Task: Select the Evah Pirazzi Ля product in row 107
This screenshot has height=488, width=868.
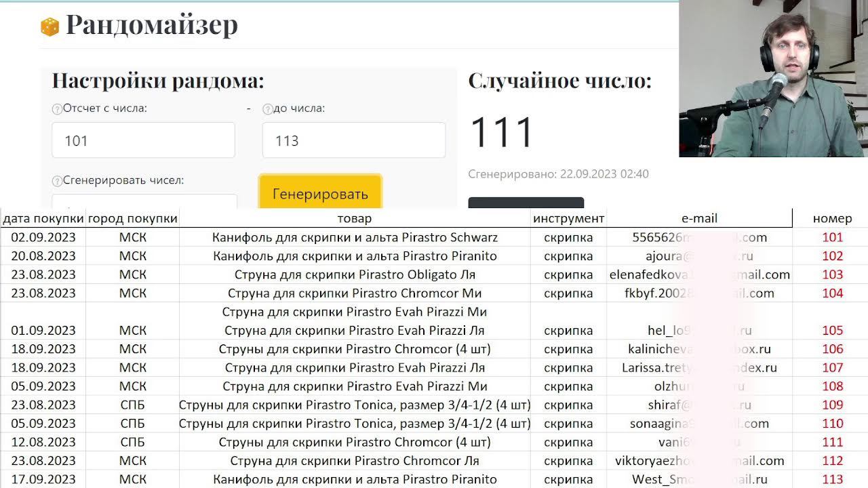Action: [x=355, y=368]
